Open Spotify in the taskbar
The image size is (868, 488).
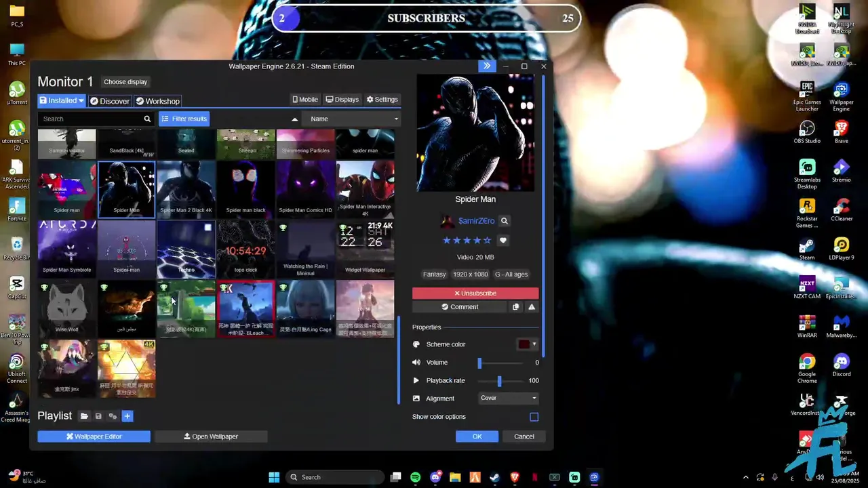tap(415, 477)
